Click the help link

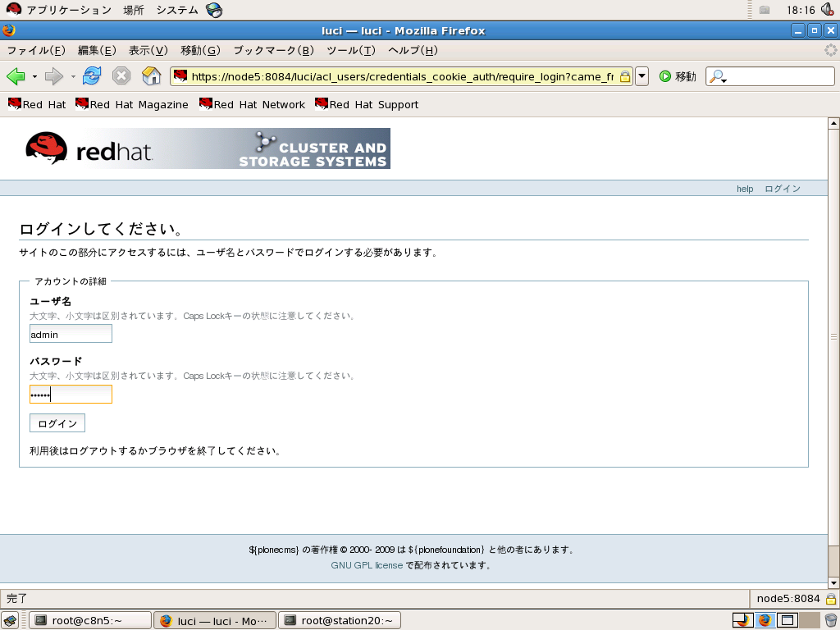pyautogui.click(x=745, y=189)
